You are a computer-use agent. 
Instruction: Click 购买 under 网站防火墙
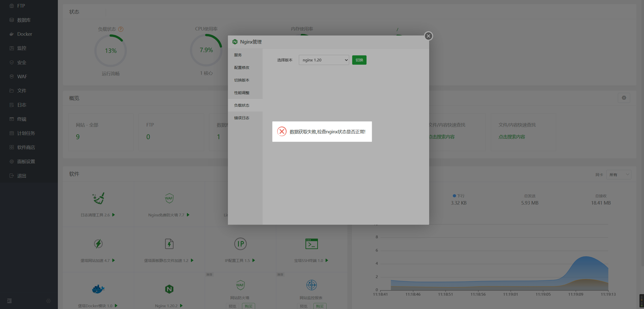pos(249,306)
